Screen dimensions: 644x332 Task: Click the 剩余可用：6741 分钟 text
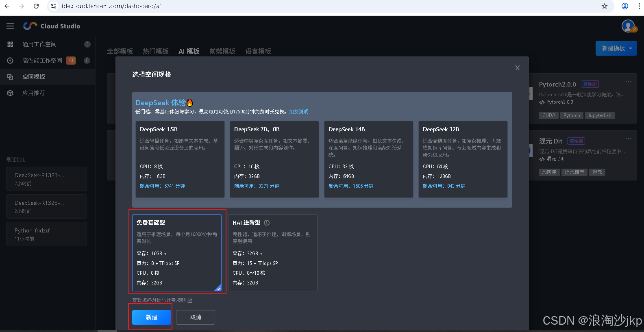pyautogui.click(x=162, y=186)
